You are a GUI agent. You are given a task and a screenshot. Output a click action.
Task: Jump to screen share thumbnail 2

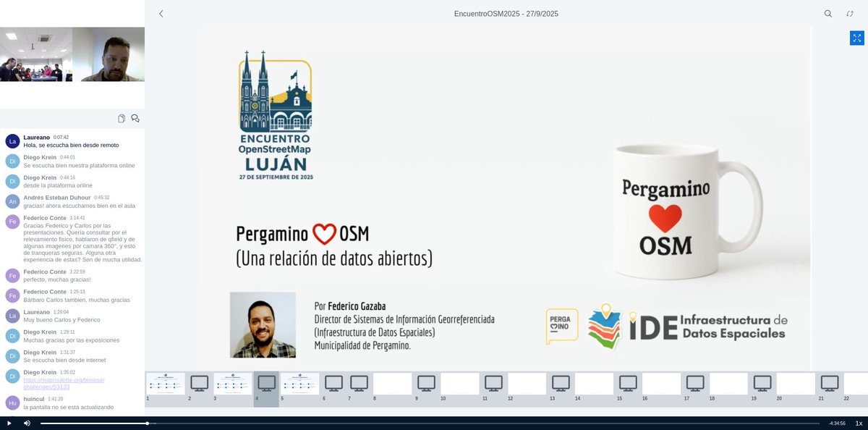(200, 384)
